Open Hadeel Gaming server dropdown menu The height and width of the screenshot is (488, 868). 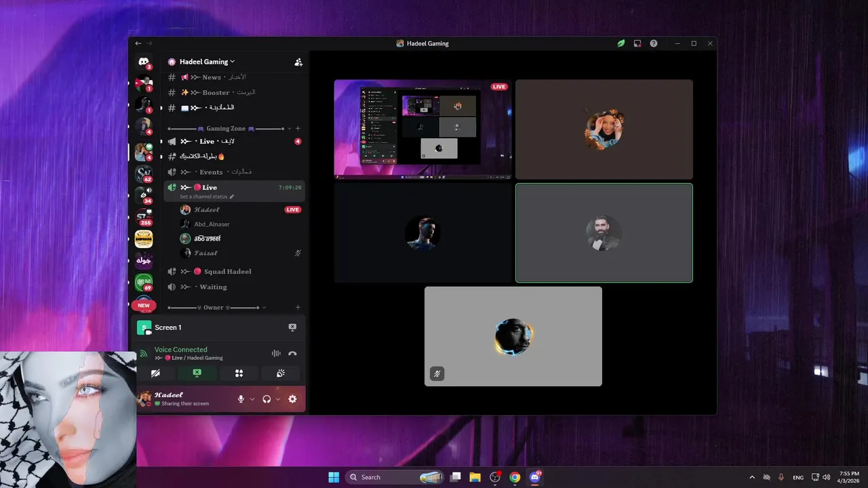coord(207,62)
